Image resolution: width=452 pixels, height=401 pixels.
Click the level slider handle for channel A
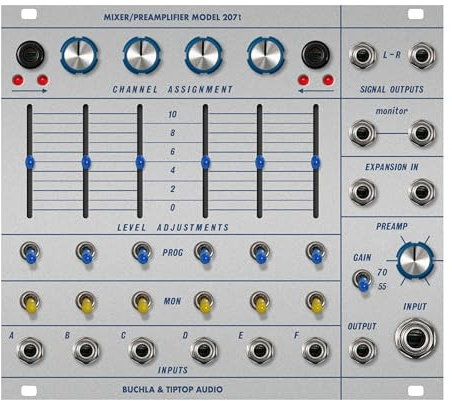click(x=30, y=162)
